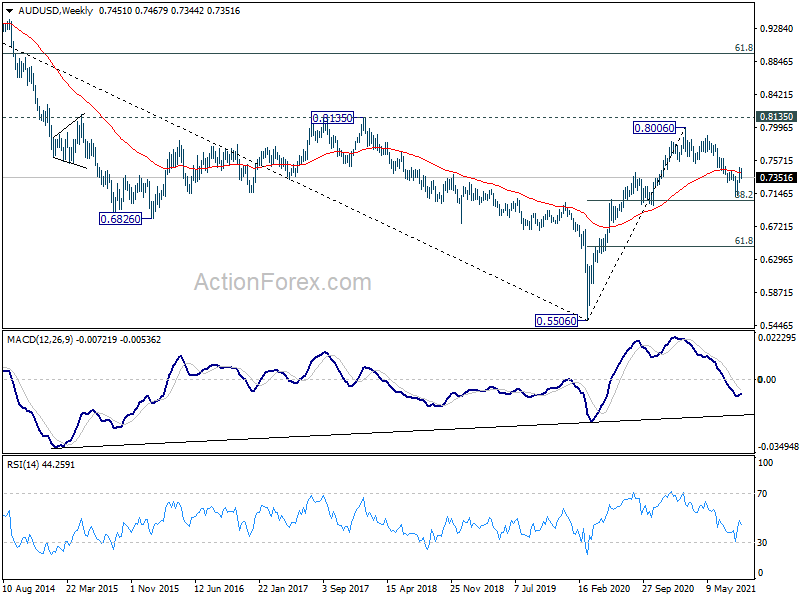The height and width of the screenshot is (600, 800).
Task: Click the 25 Nov 2018 date label
Action: coord(477,588)
